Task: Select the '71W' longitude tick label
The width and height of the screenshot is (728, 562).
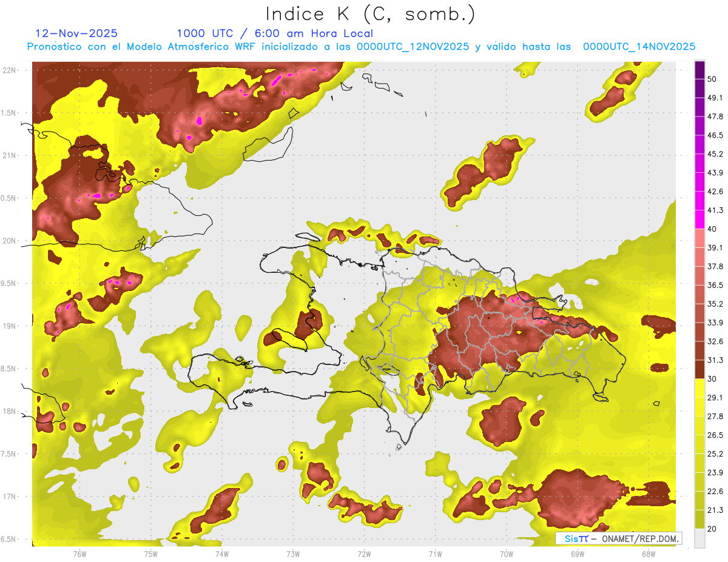Action: click(x=435, y=554)
